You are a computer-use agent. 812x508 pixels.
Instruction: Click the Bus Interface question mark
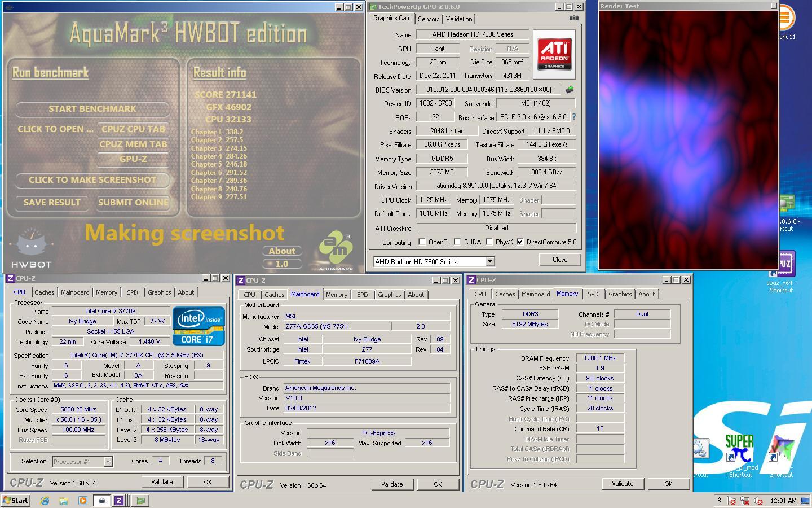tap(574, 117)
